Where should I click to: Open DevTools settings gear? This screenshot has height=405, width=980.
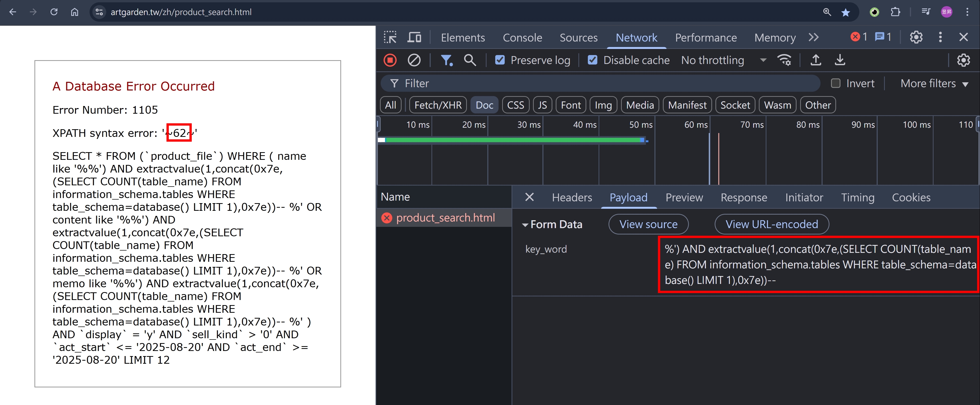point(916,37)
